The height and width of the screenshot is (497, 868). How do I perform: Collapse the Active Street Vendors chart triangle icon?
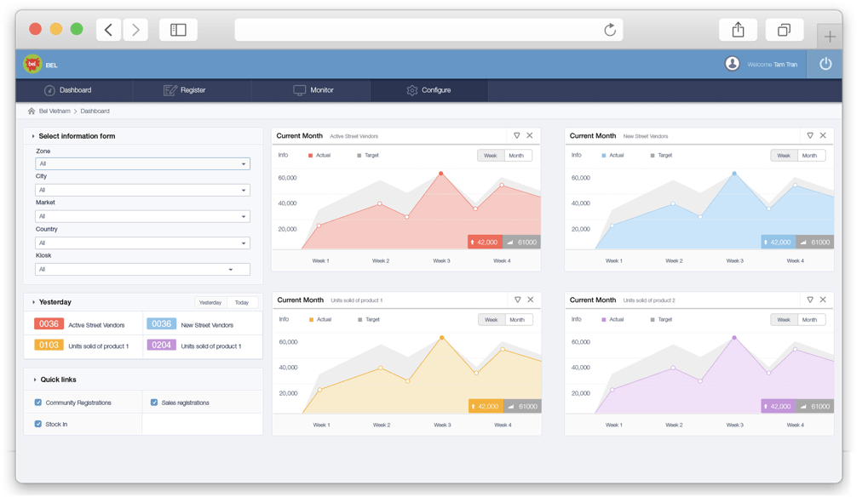pos(516,135)
